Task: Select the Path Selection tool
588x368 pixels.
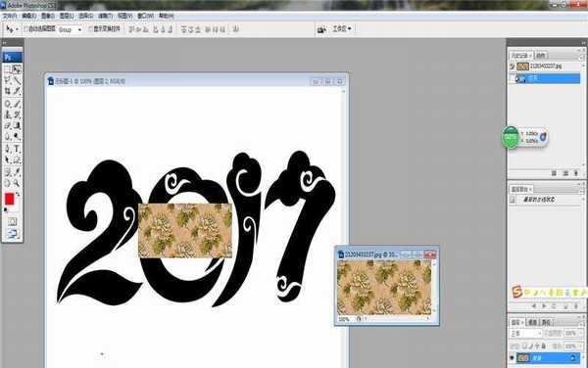Action: tap(8, 160)
